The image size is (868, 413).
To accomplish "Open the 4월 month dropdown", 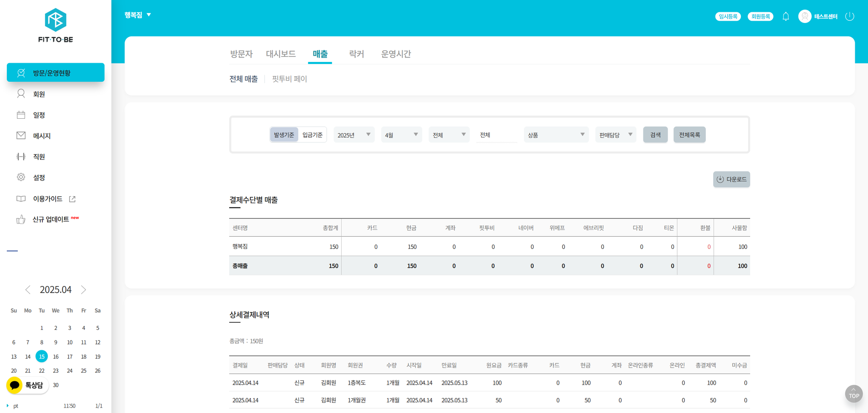I will (x=401, y=135).
